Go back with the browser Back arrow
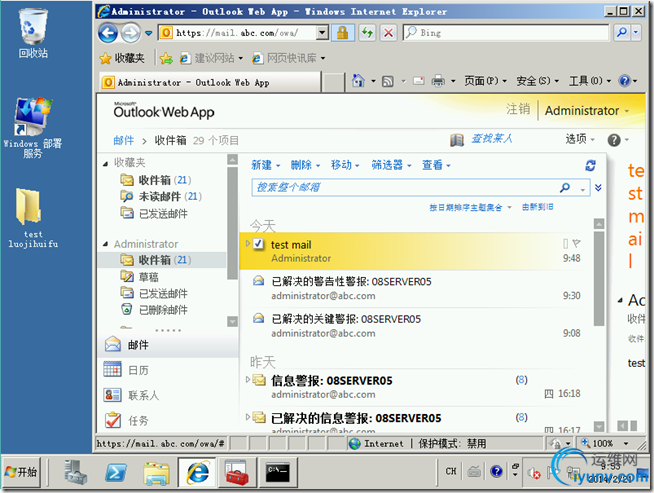This screenshot has width=654, height=493. point(108,33)
